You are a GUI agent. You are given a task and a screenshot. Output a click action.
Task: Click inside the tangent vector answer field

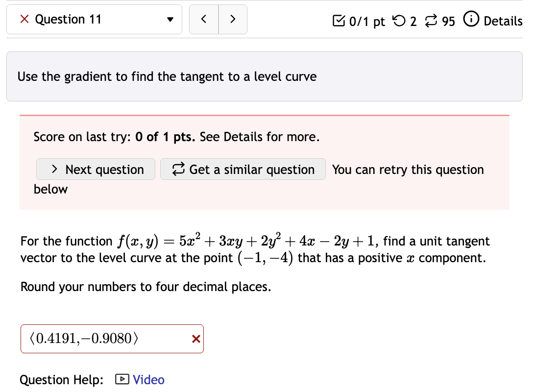98,339
